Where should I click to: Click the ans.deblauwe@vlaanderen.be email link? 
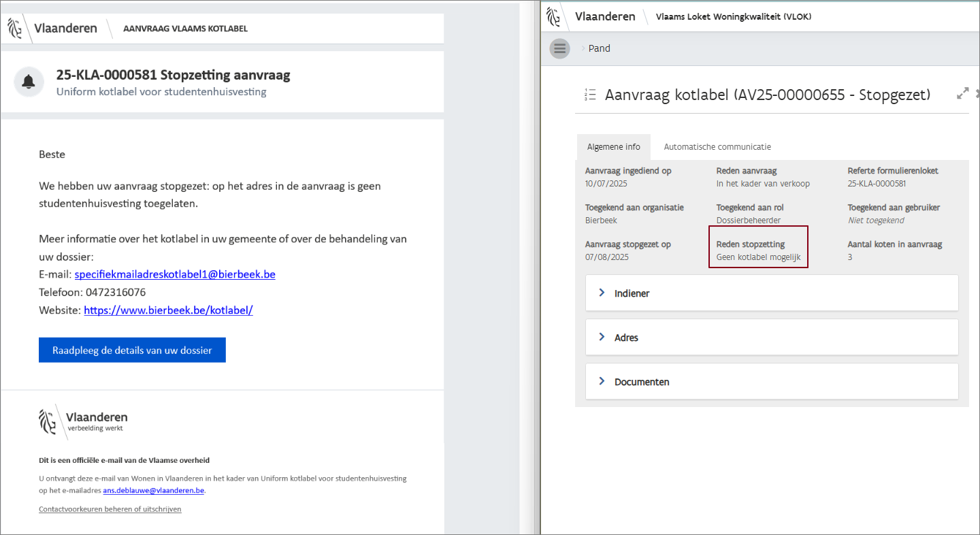point(153,490)
